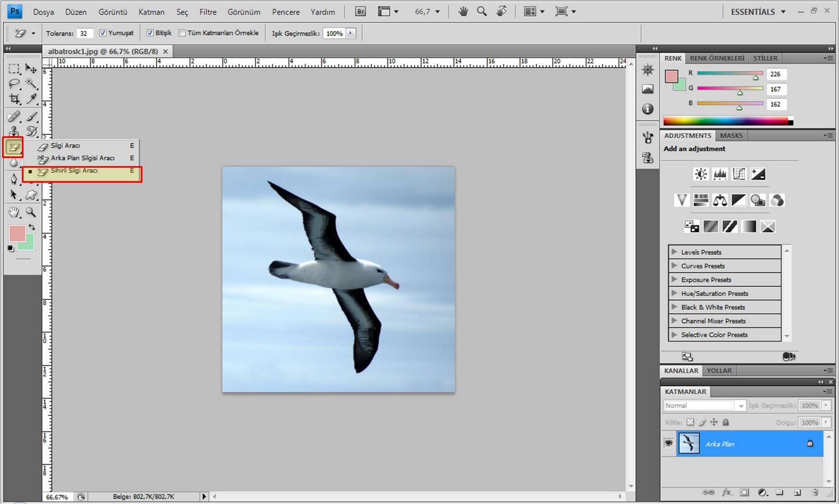839x504 pixels.
Task: Uncheck the Bitişik checkbox
Action: pos(150,33)
